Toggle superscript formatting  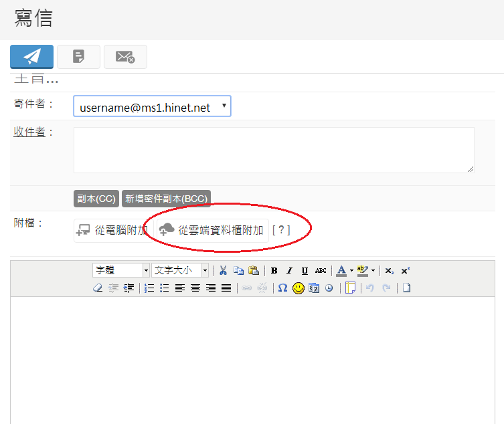(405, 271)
